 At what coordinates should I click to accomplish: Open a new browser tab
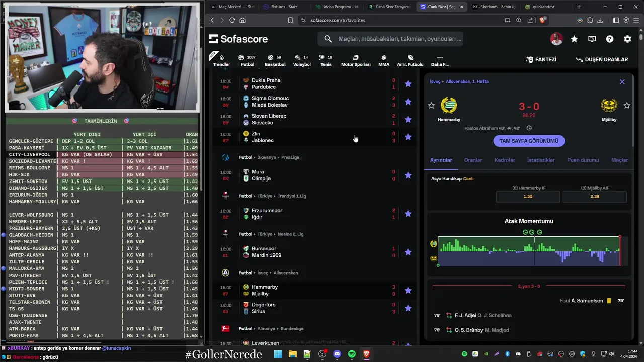coord(579,7)
